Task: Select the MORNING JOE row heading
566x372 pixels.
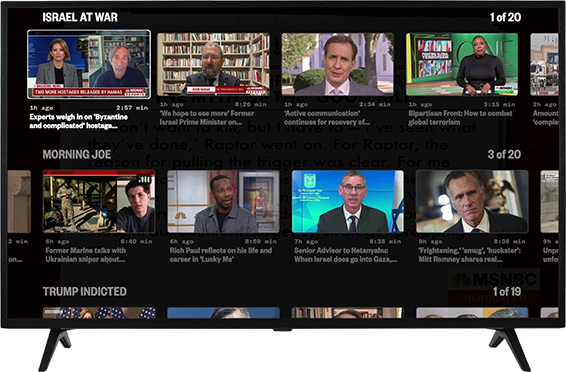Action: [x=77, y=154]
